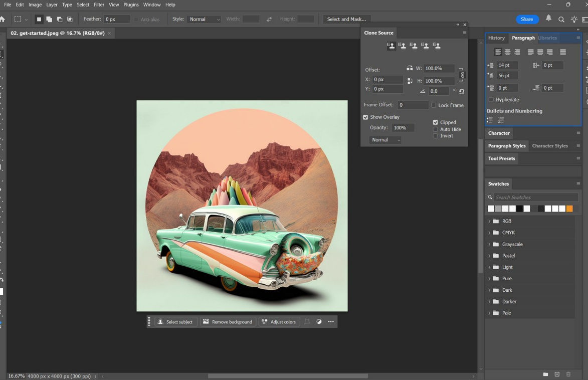The width and height of the screenshot is (588, 380).
Task: Click the Remove background button
Action: (x=228, y=321)
